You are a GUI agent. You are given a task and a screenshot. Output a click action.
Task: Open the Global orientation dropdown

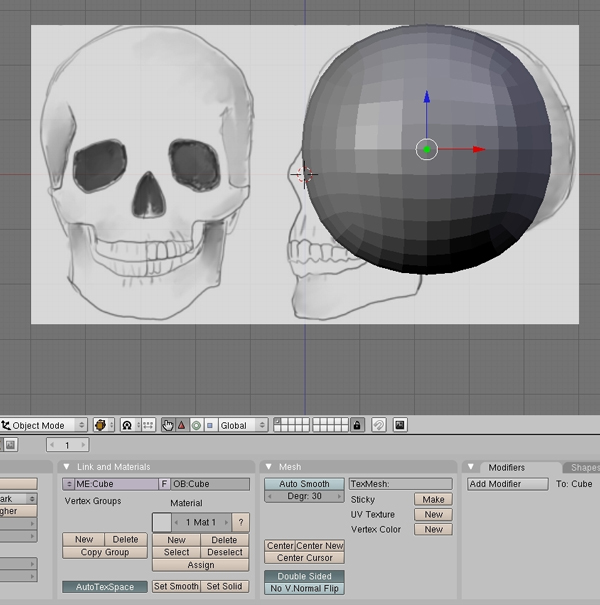243,425
